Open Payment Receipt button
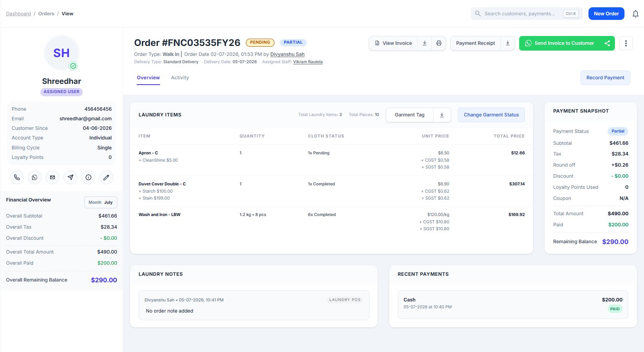 click(x=476, y=43)
